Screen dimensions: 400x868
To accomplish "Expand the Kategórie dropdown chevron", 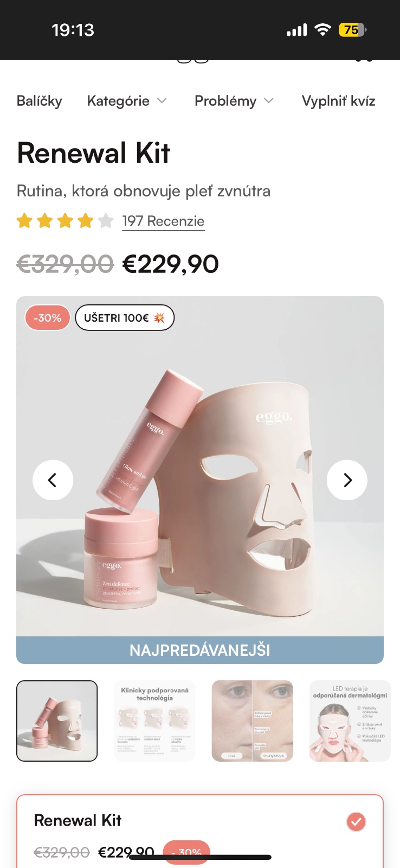I will pyautogui.click(x=162, y=101).
